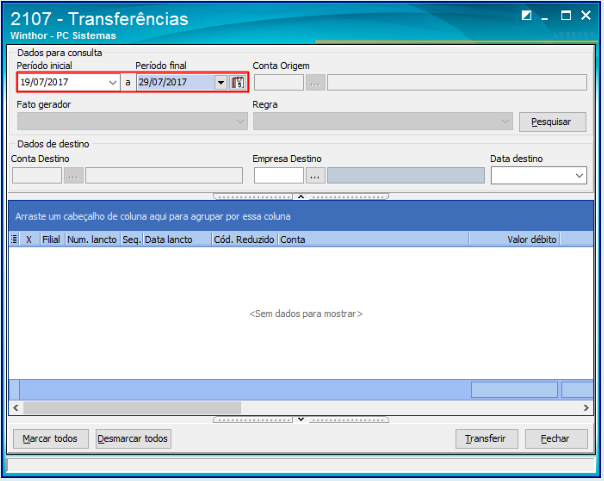The height and width of the screenshot is (481, 604).
Task: Open the Período inicial date dropdown
Action: (112, 82)
